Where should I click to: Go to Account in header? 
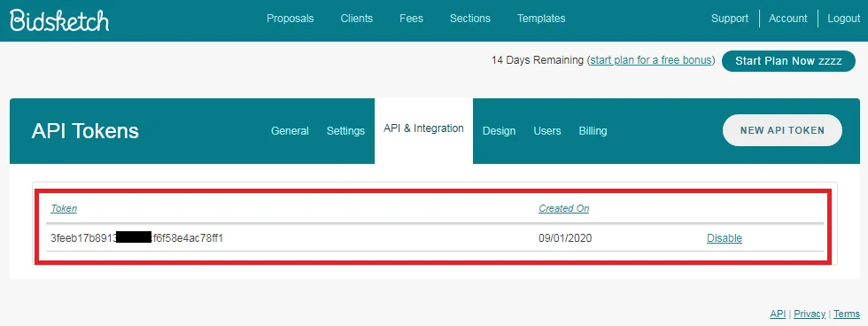click(x=787, y=19)
